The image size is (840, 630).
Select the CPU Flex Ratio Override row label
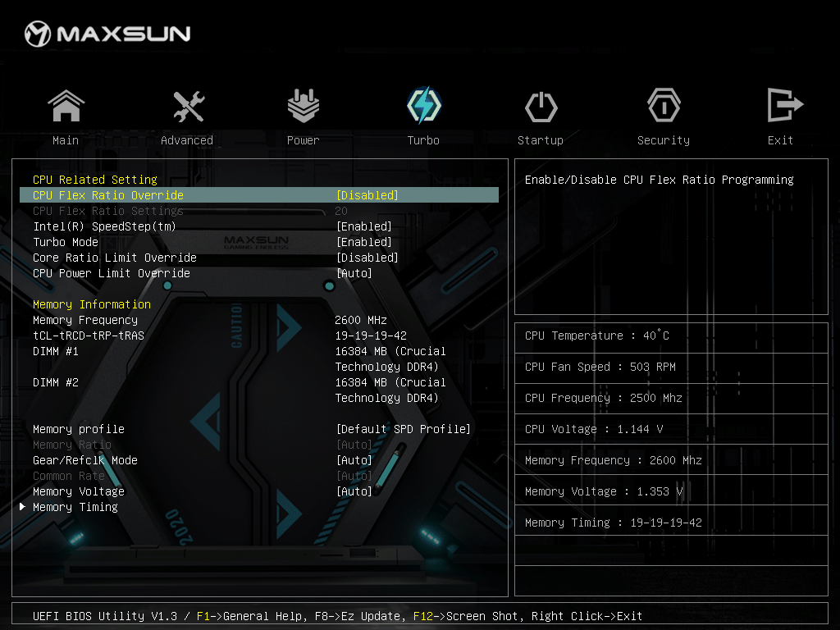pos(108,195)
